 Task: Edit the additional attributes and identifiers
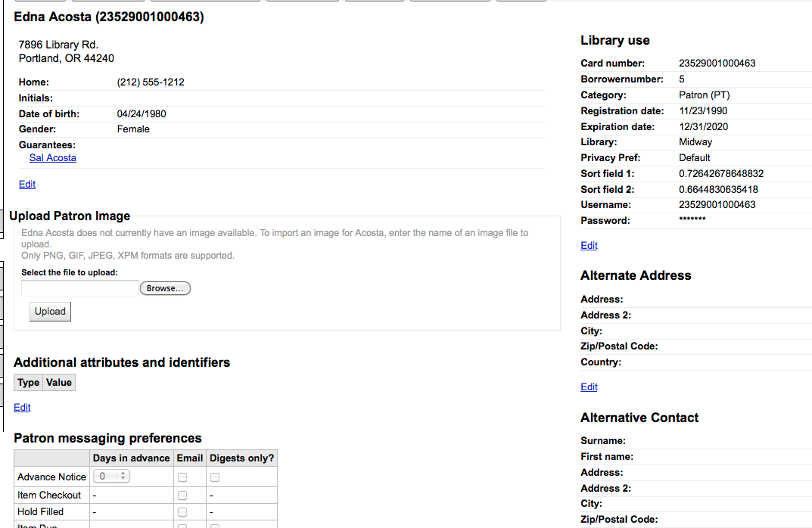22,408
